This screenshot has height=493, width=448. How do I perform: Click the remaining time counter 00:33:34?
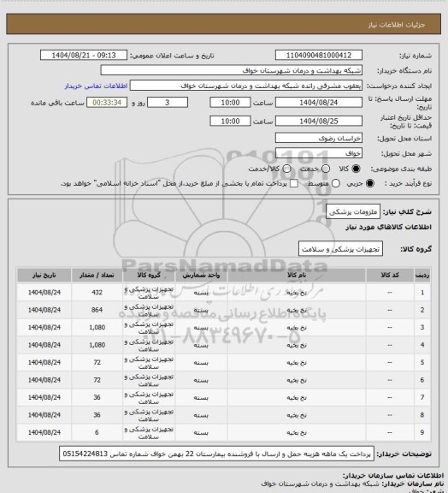tap(107, 103)
